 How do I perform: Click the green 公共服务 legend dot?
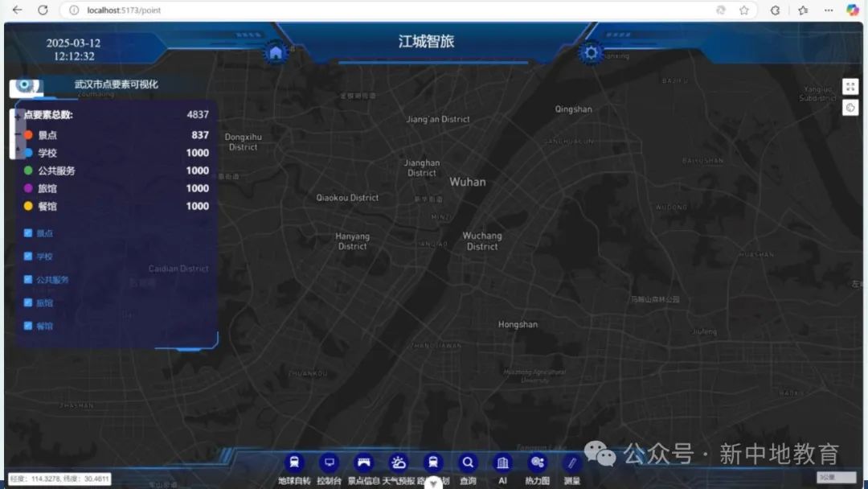pyautogui.click(x=28, y=171)
